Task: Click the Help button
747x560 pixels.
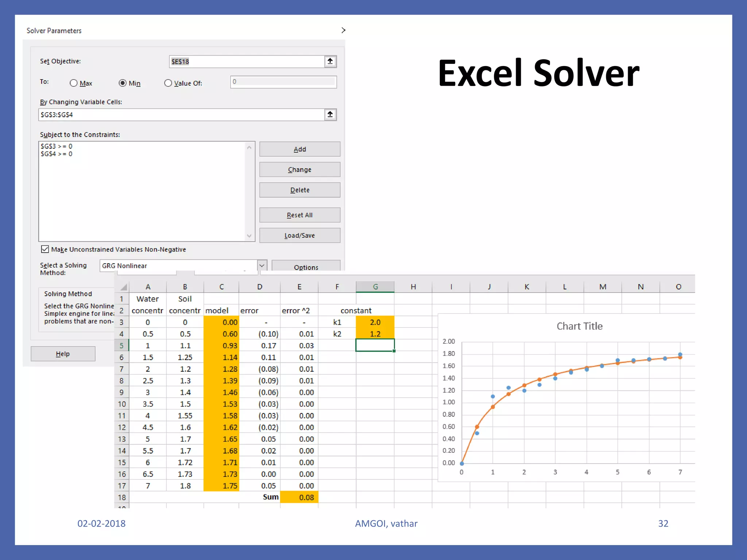Action: 63,354
